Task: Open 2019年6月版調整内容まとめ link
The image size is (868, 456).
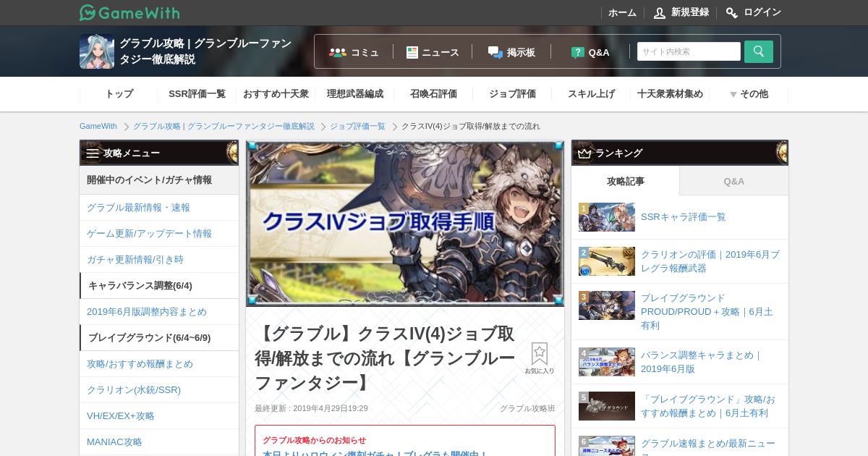Action: click(159, 312)
